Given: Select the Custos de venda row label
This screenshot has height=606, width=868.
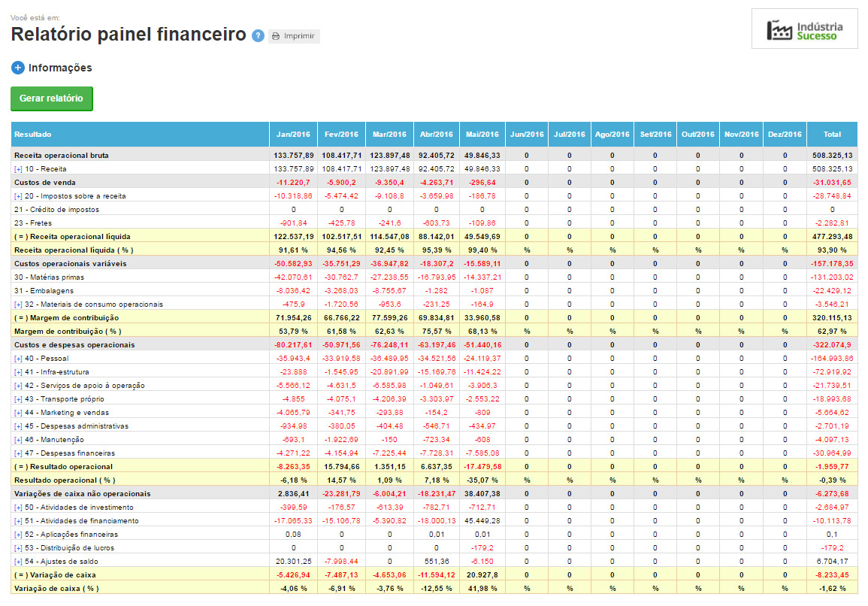Looking at the screenshot, I should click(x=45, y=183).
